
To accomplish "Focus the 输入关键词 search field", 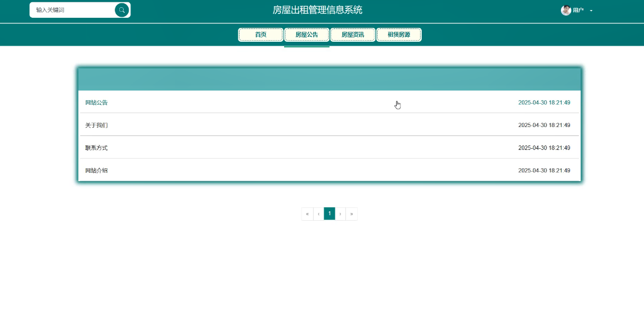I will [x=73, y=10].
